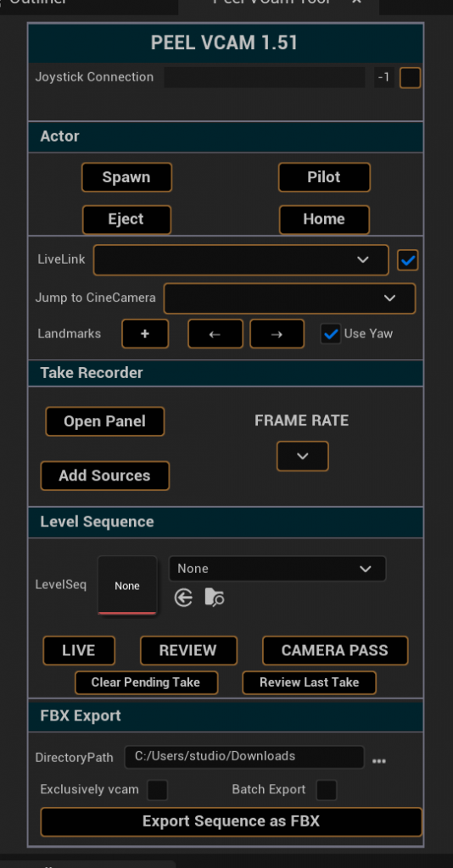Browse to LevelSeq asset in Content Browser
Image resolution: width=453 pixels, height=868 pixels.
tap(215, 598)
